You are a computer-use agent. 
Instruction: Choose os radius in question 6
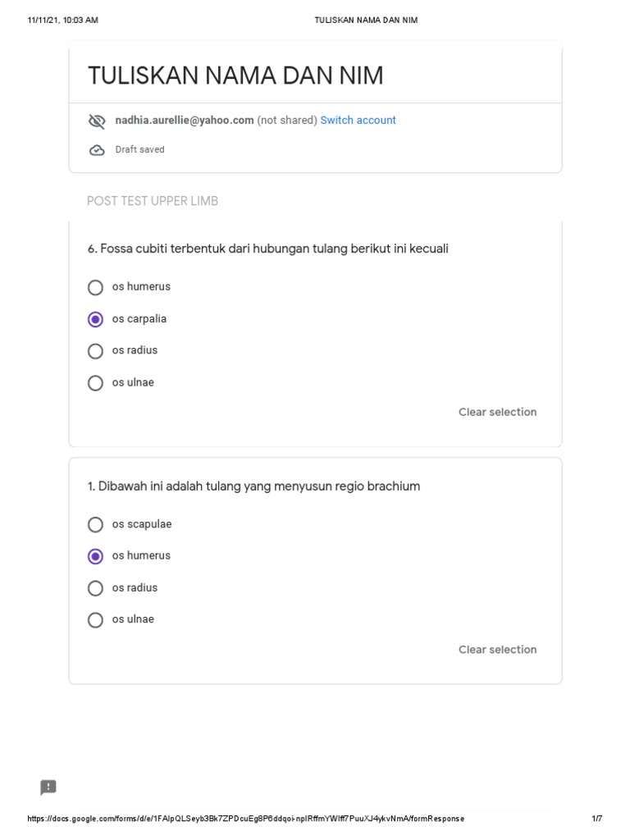(x=95, y=351)
